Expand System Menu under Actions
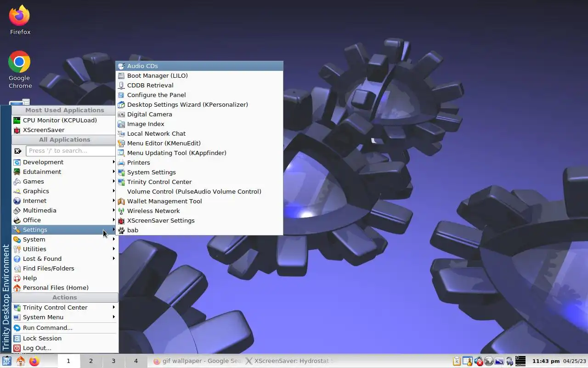 click(x=64, y=317)
